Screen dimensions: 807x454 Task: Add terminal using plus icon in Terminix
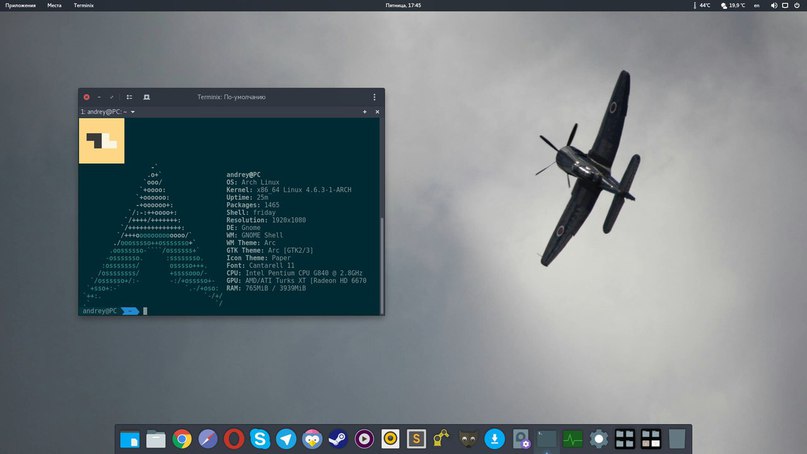tap(365, 112)
